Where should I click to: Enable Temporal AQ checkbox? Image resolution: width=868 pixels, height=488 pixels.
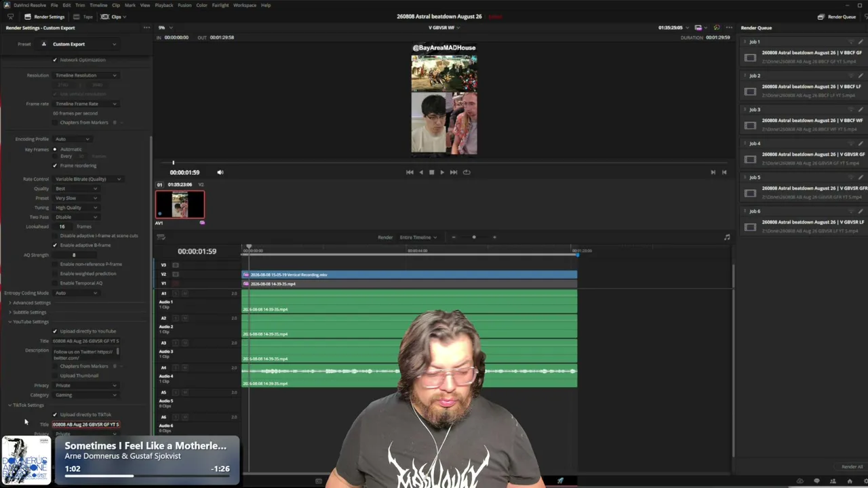click(x=55, y=283)
